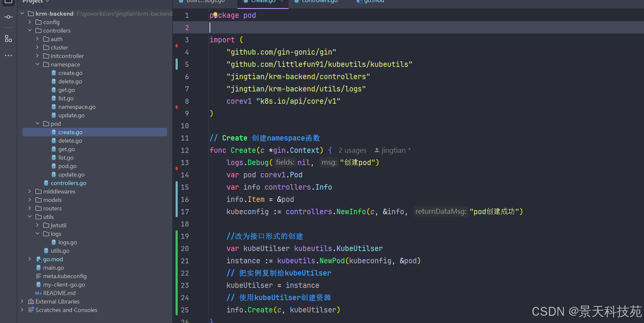Screen dimensions: 644x323
Task: Click the Markdown icon of README.md
Action: 39,293
